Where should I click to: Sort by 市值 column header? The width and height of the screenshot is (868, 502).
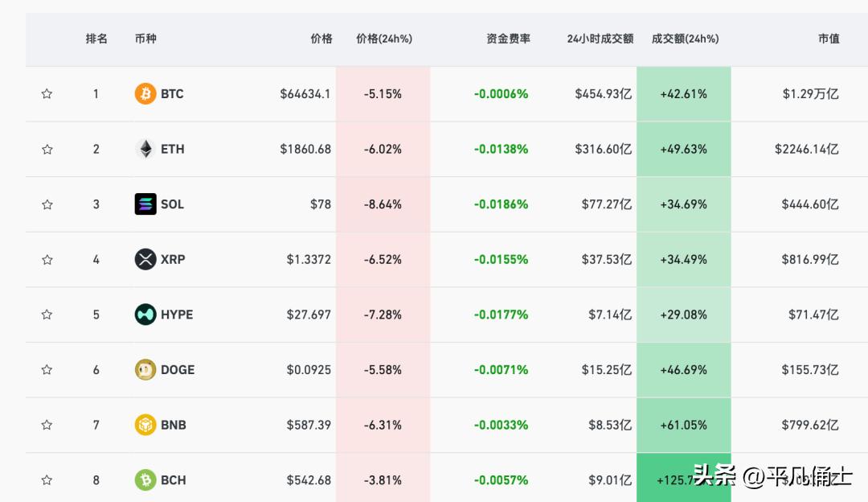(x=829, y=39)
